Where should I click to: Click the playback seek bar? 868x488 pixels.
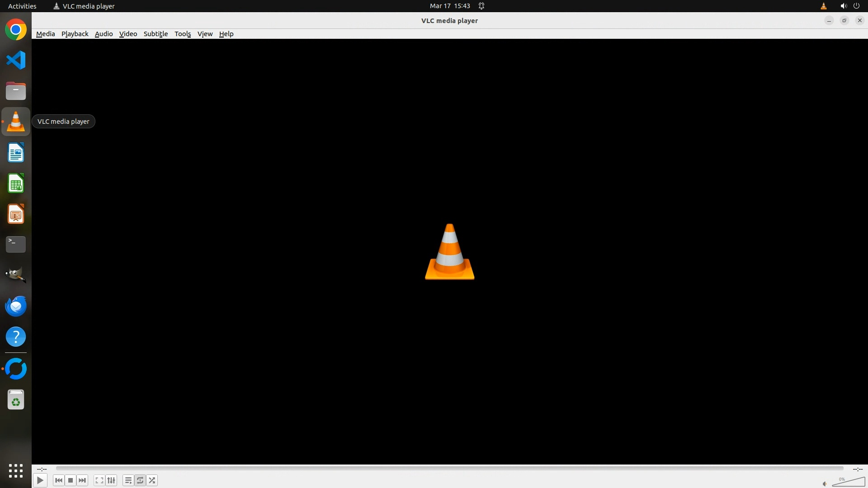point(449,469)
